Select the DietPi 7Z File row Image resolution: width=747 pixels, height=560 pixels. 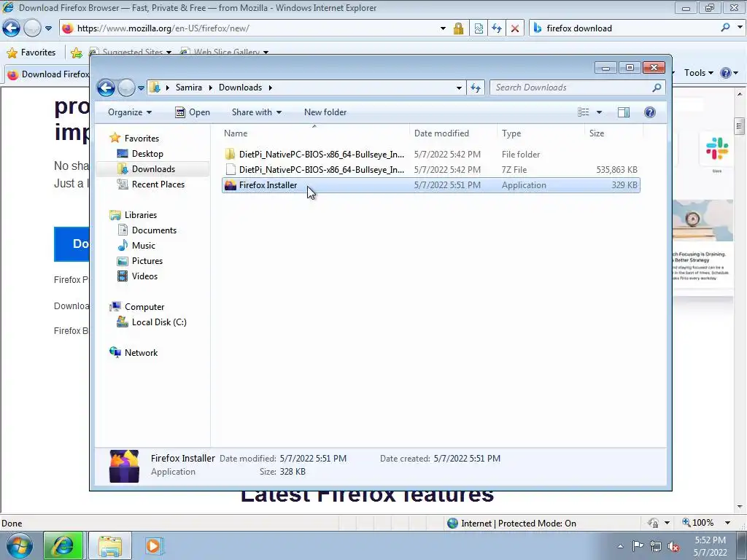[x=430, y=169]
